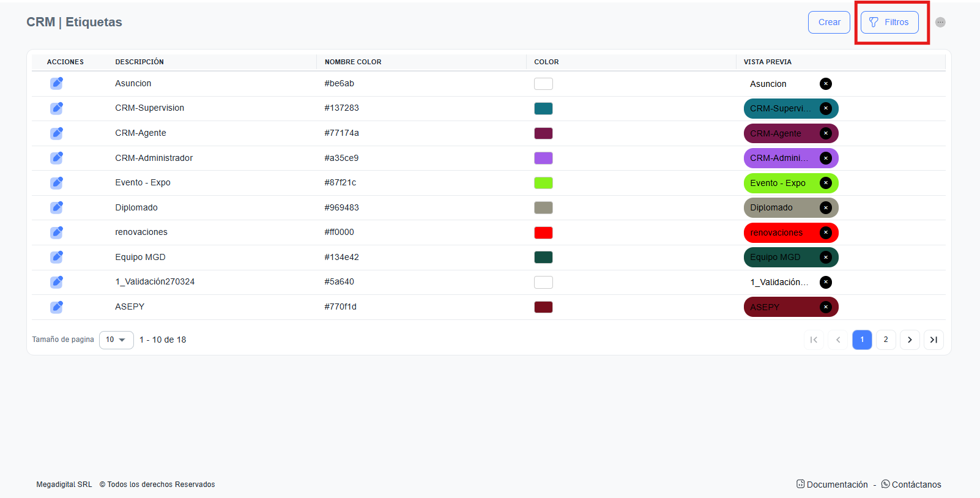Open the Documentación link

point(832,485)
